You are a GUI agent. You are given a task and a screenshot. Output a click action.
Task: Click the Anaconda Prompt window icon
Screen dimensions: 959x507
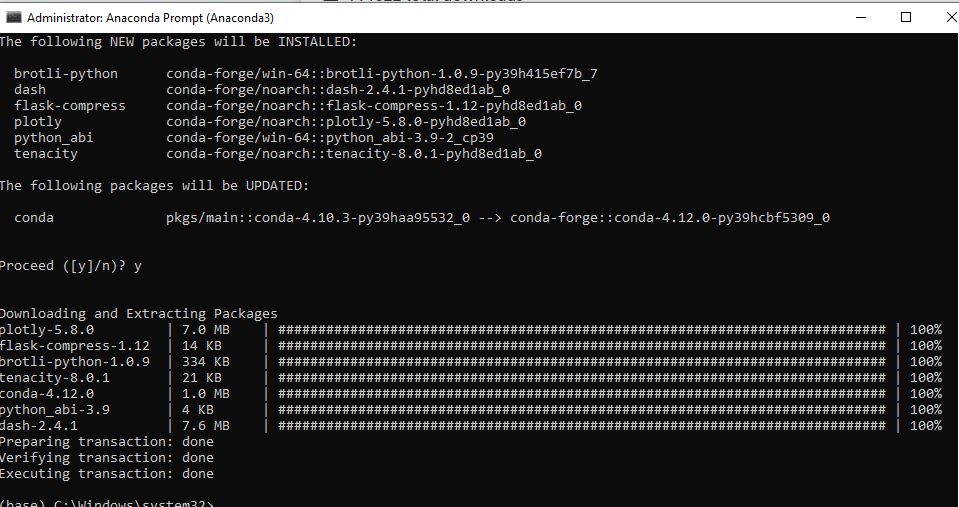pos(13,17)
